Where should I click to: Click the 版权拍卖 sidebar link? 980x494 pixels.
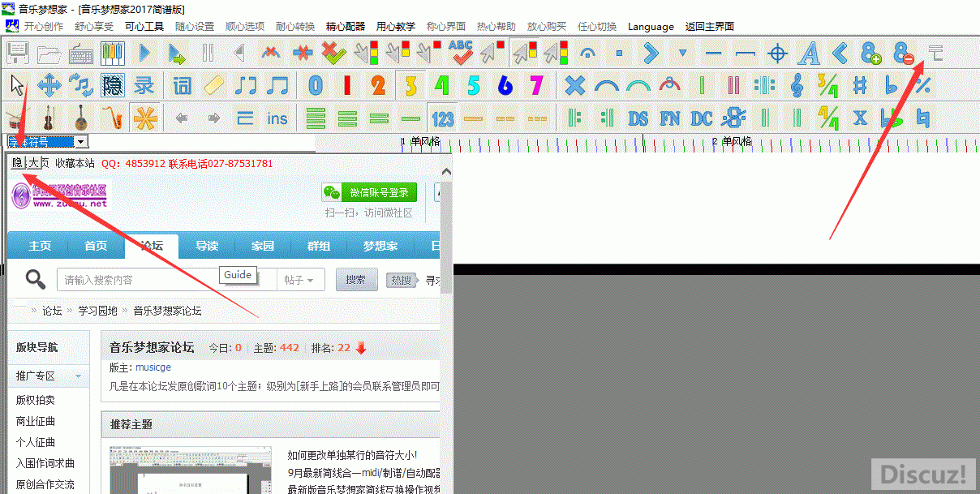36,400
